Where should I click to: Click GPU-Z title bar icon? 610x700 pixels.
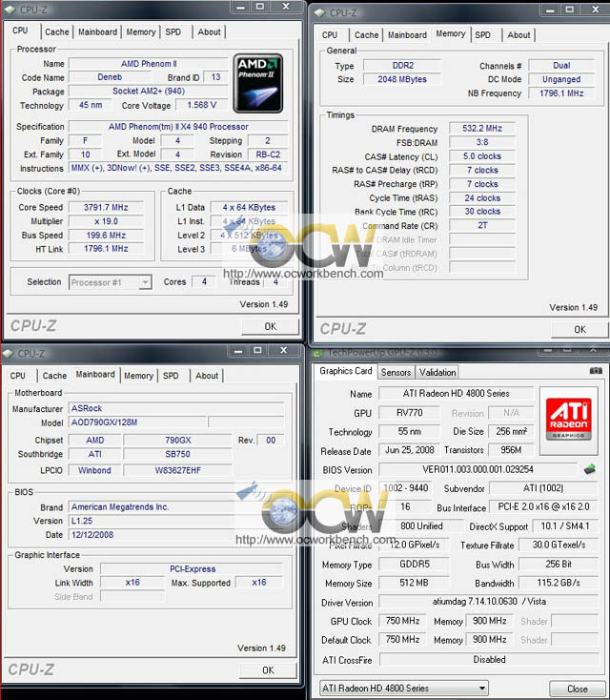click(318, 353)
